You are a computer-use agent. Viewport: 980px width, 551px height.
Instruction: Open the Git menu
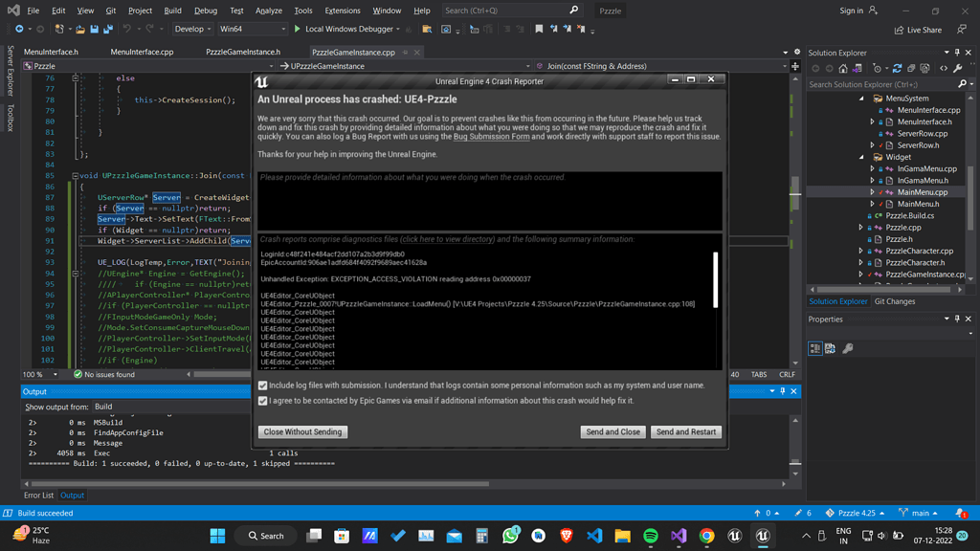tap(113, 11)
